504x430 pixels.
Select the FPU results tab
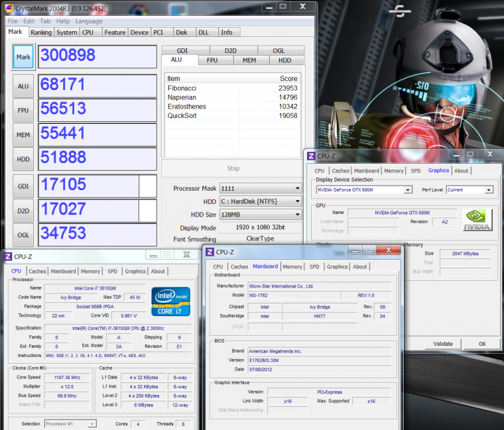pos(212,60)
